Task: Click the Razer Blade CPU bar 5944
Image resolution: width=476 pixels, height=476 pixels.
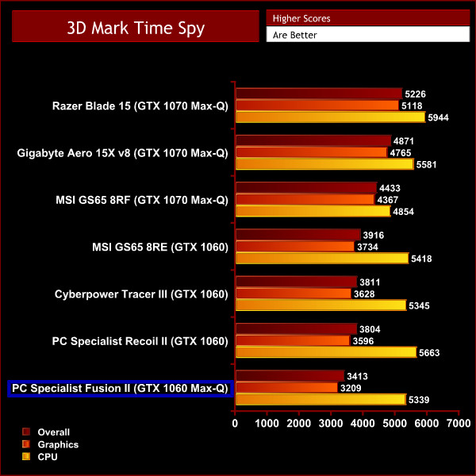Action: tap(331, 117)
